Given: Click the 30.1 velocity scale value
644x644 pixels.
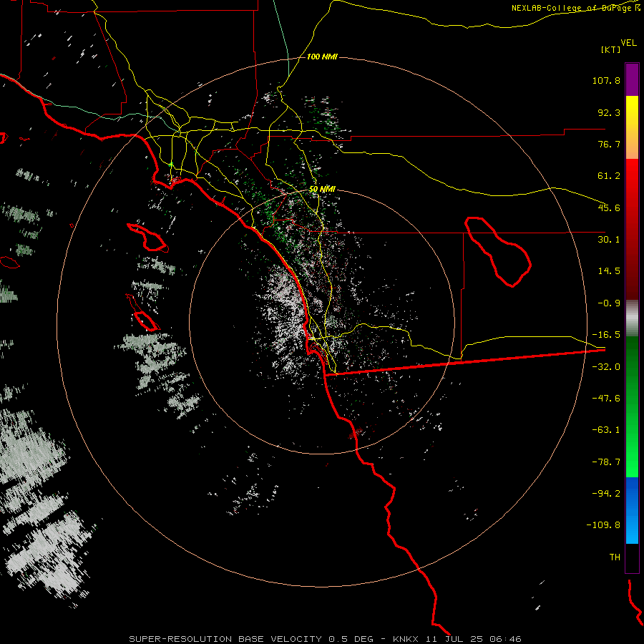Looking at the screenshot, I should point(609,240).
